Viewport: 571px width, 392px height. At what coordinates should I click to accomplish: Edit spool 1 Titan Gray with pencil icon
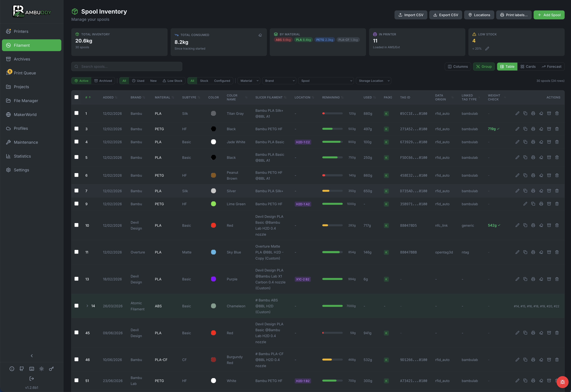point(517,113)
